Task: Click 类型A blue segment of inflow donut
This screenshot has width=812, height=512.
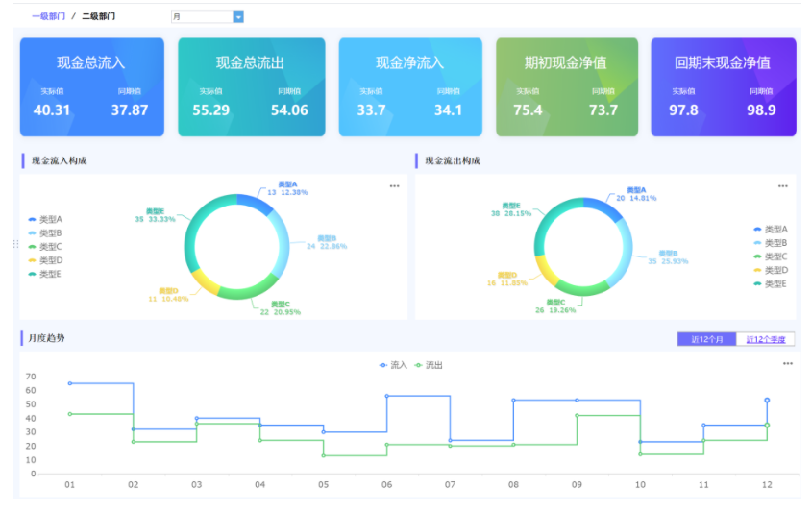Action: (255, 203)
